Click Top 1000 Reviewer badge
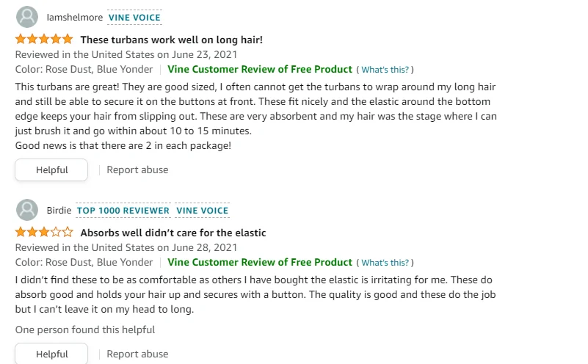This screenshot has width=588, height=364. (x=123, y=211)
